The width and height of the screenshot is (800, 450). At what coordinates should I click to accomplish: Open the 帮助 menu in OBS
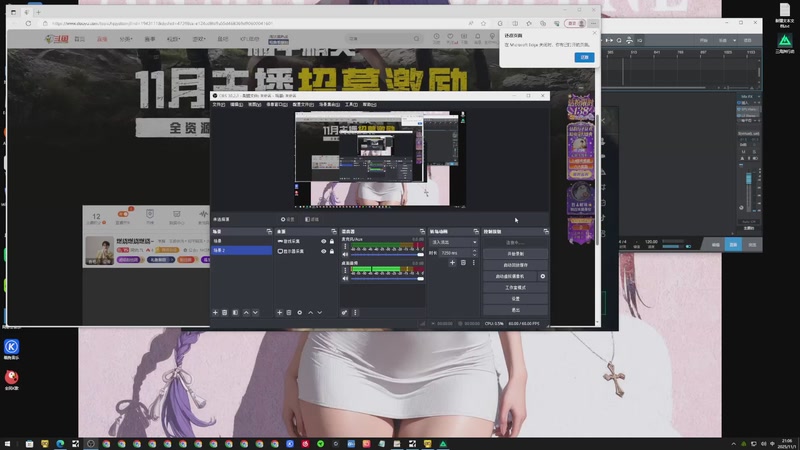(x=369, y=105)
